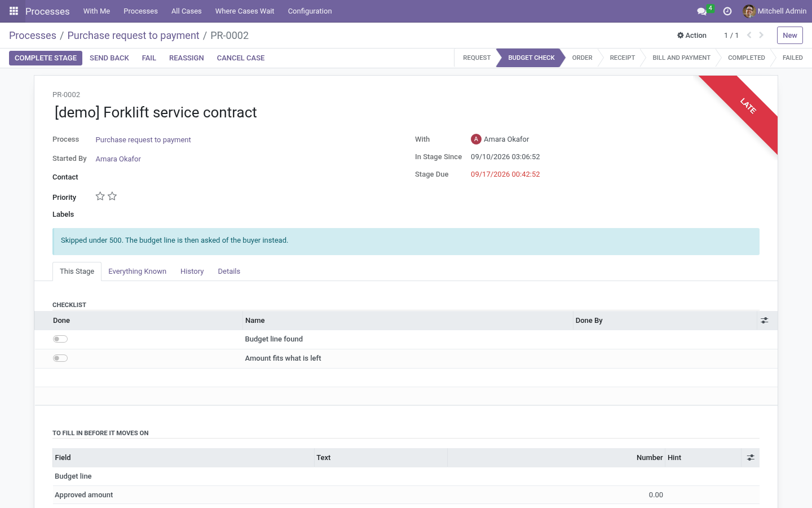Toggle the 'Budget line found' checklist item
This screenshot has height=508, width=812.
click(x=60, y=339)
